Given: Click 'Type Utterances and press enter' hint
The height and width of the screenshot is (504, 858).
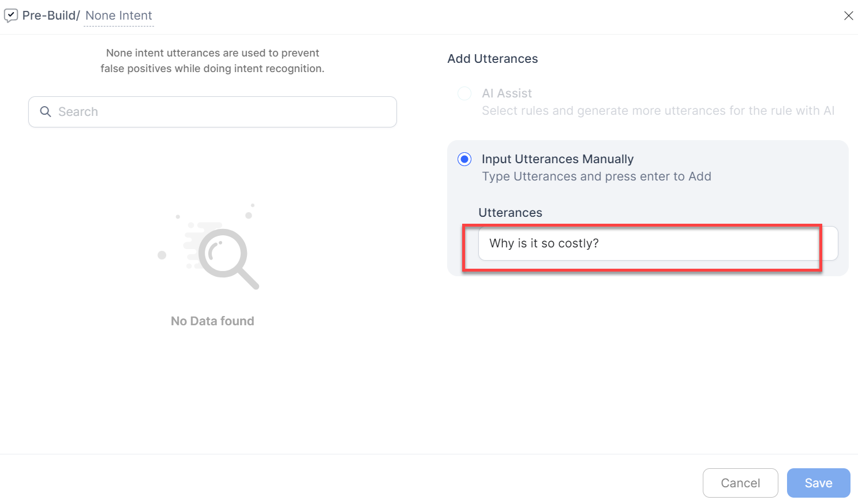Looking at the screenshot, I should (596, 176).
